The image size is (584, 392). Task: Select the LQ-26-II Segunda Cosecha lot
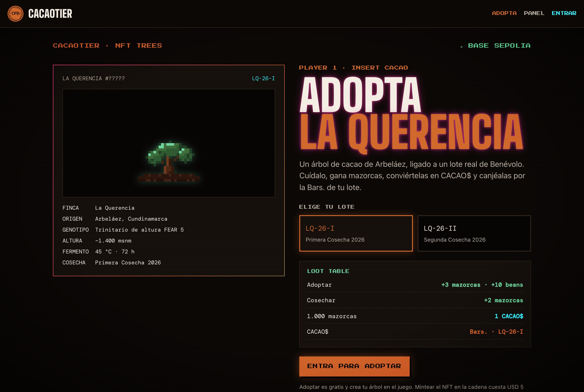tap(474, 233)
